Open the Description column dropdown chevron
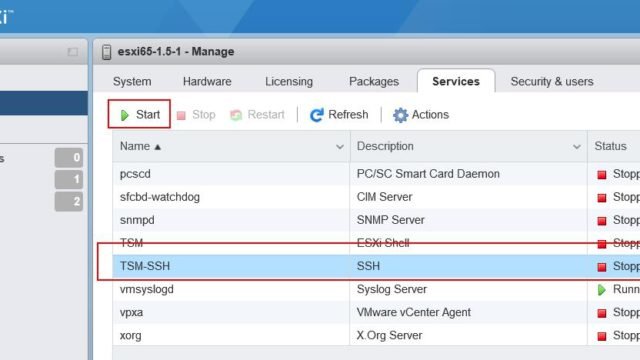Viewport: 640px width, 360px height. [576, 147]
